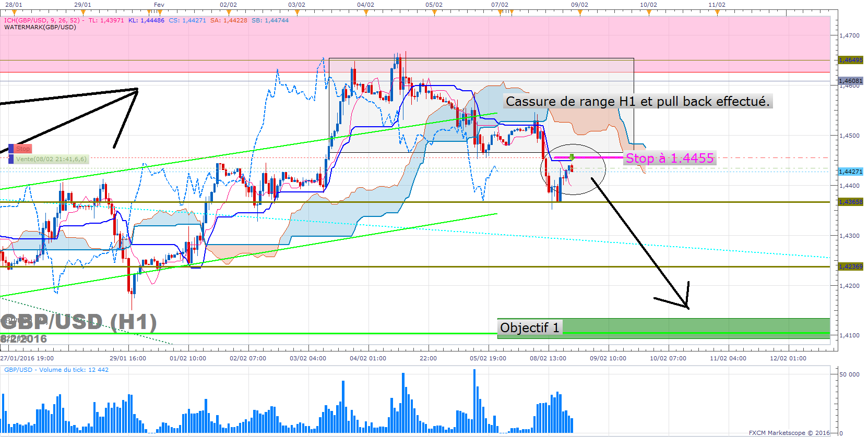
Task: Click the 1,43658 support level tag
Action: click(x=851, y=202)
